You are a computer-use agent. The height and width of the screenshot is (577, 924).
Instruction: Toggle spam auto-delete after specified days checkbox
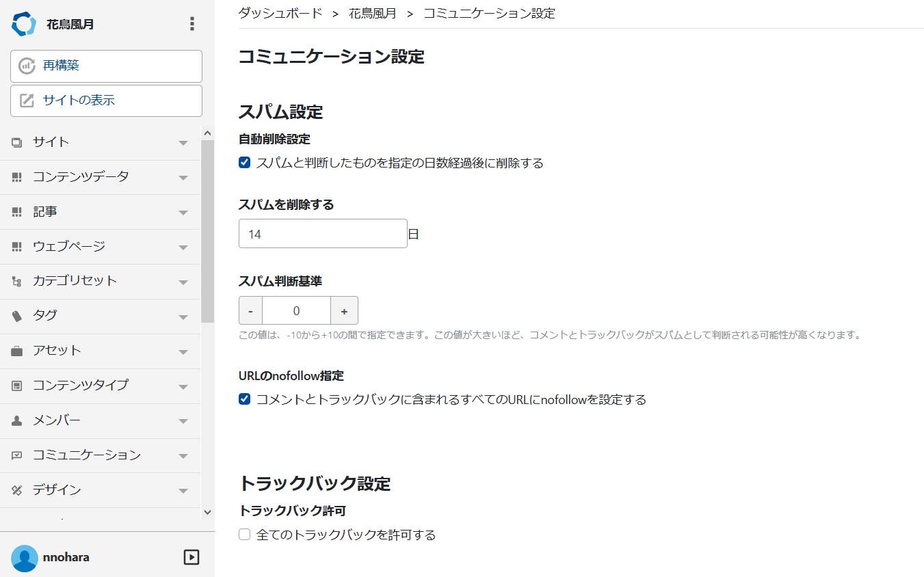pyautogui.click(x=244, y=163)
